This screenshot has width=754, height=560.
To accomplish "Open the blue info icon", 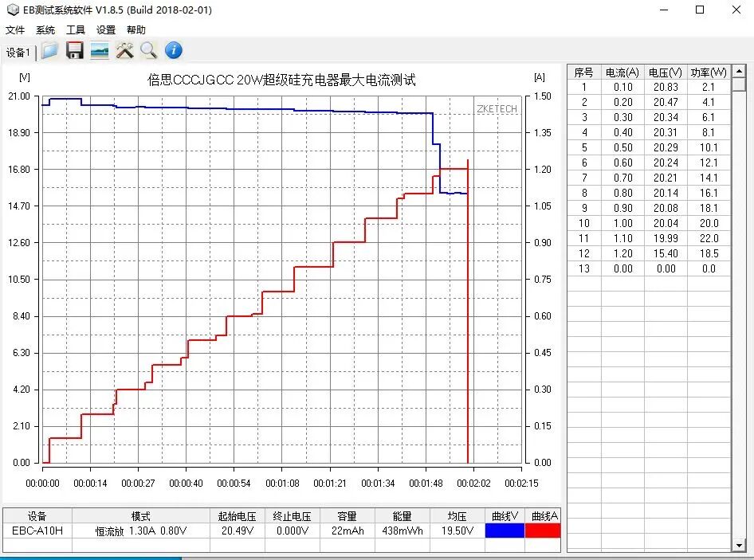I will click(x=174, y=50).
